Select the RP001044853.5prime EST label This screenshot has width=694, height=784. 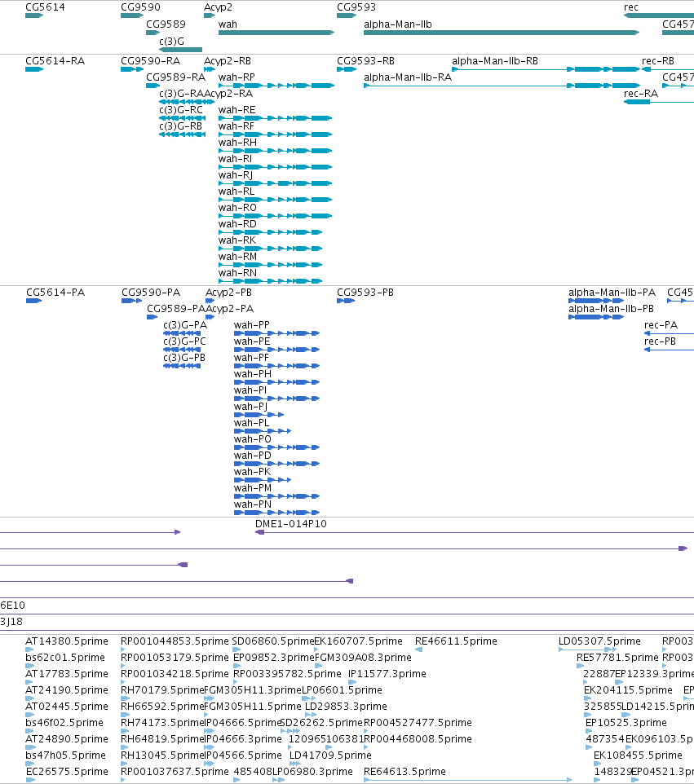tap(175, 641)
